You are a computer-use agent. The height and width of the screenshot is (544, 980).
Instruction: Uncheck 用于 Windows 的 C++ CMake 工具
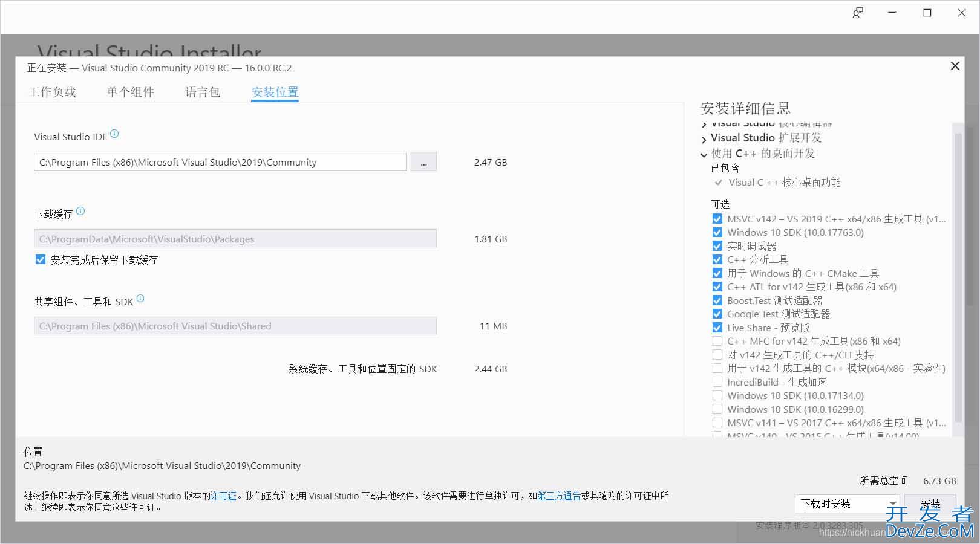click(x=717, y=273)
